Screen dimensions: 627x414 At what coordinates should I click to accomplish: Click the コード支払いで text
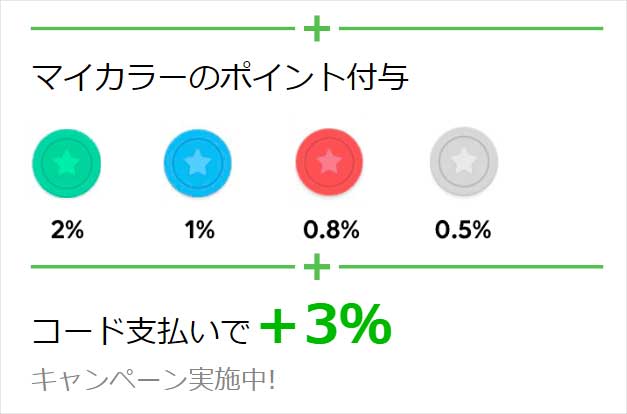point(141,332)
